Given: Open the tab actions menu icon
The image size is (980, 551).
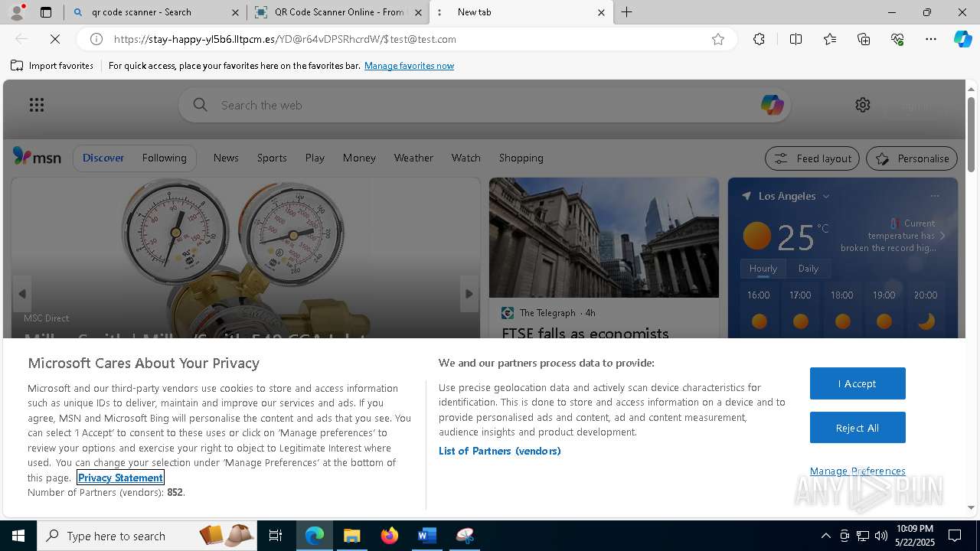Looking at the screenshot, I should [46, 12].
